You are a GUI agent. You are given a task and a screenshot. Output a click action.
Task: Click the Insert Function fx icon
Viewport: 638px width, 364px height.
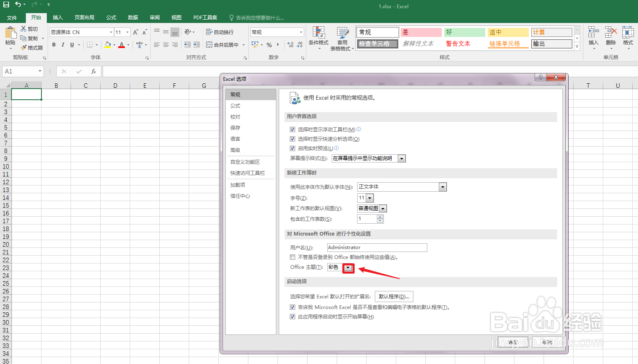pos(94,71)
